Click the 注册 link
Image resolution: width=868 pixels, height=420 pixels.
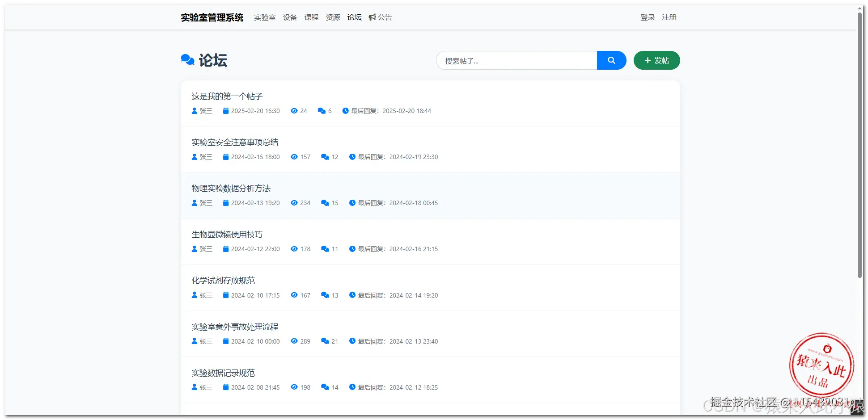click(669, 17)
